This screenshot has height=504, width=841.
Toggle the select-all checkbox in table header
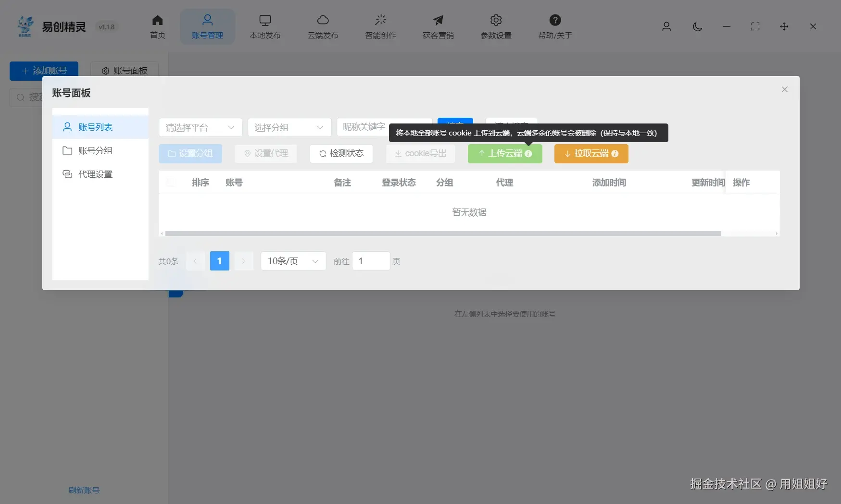171,183
